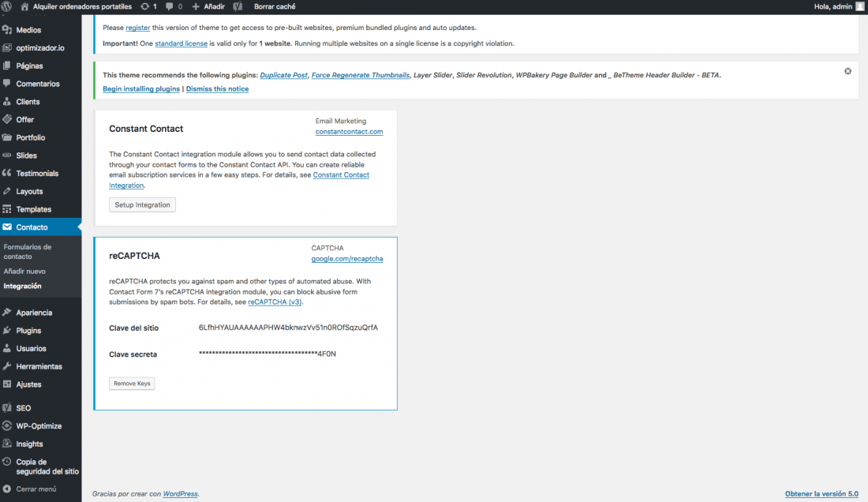Image resolution: width=868 pixels, height=502 pixels.
Task: Open the Yoast SEO icon in admin bar
Action: 238,6
